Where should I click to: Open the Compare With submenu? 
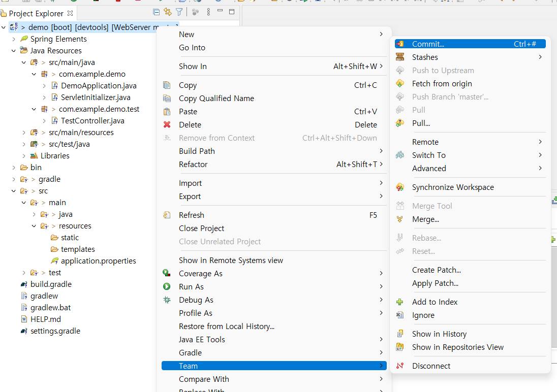(x=274, y=379)
